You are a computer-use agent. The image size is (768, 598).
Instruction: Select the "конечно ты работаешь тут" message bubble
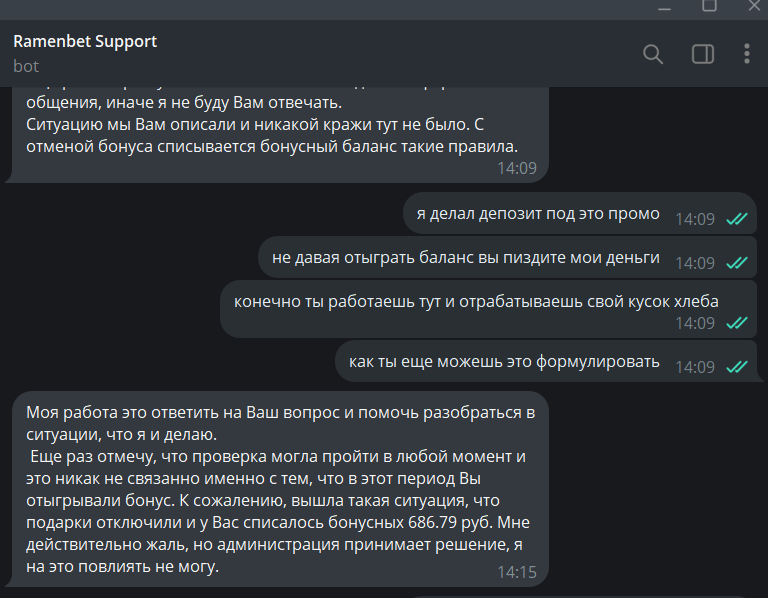point(476,301)
